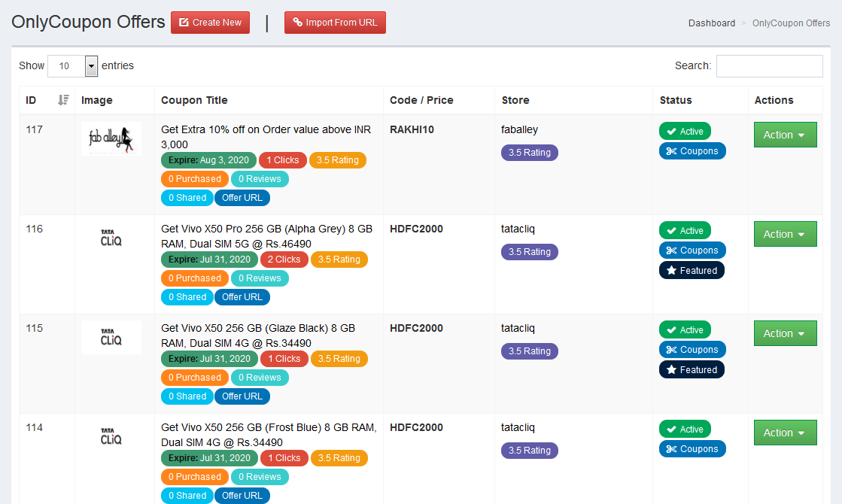Click the Vivo X50 Pro Alpha Grey title
842x504 pixels.
tap(267, 236)
